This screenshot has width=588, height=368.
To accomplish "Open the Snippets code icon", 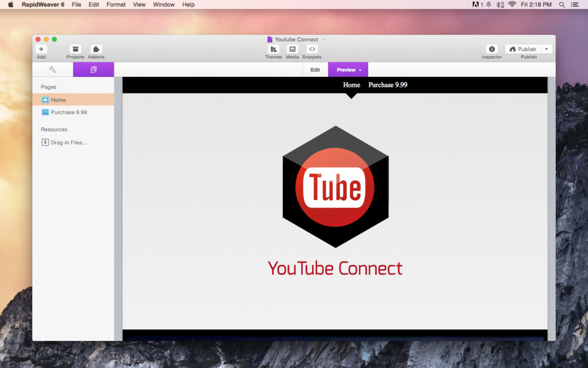I will coord(312,49).
